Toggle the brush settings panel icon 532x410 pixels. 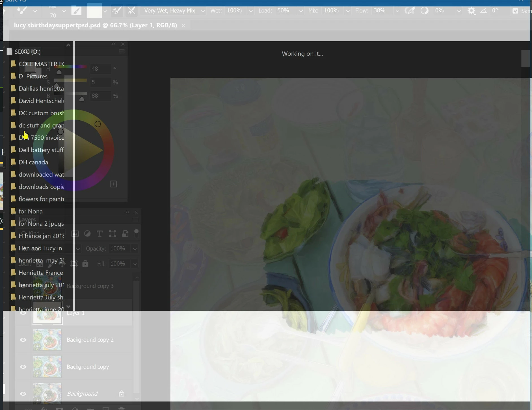pyautogui.click(x=76, y=11)
